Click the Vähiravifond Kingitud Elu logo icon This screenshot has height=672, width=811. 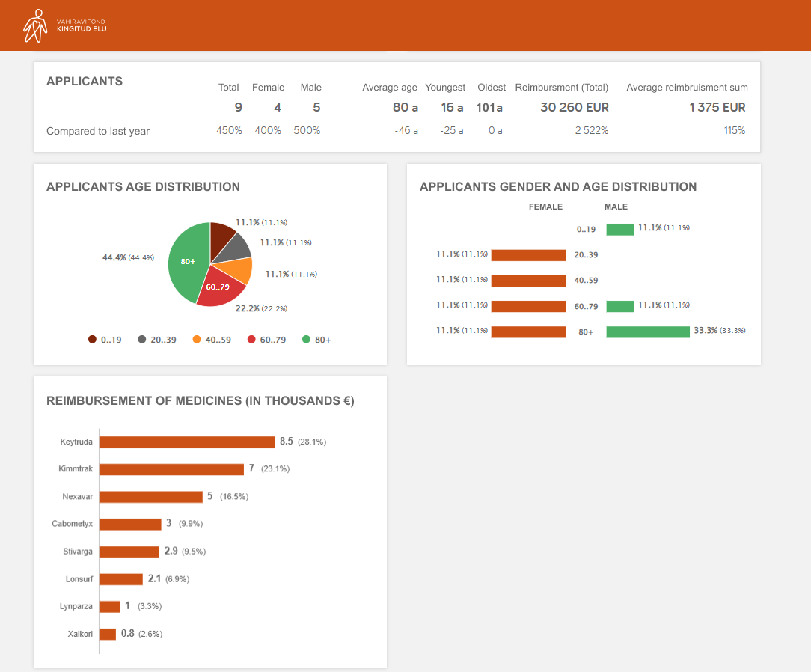tap(35, 26)
